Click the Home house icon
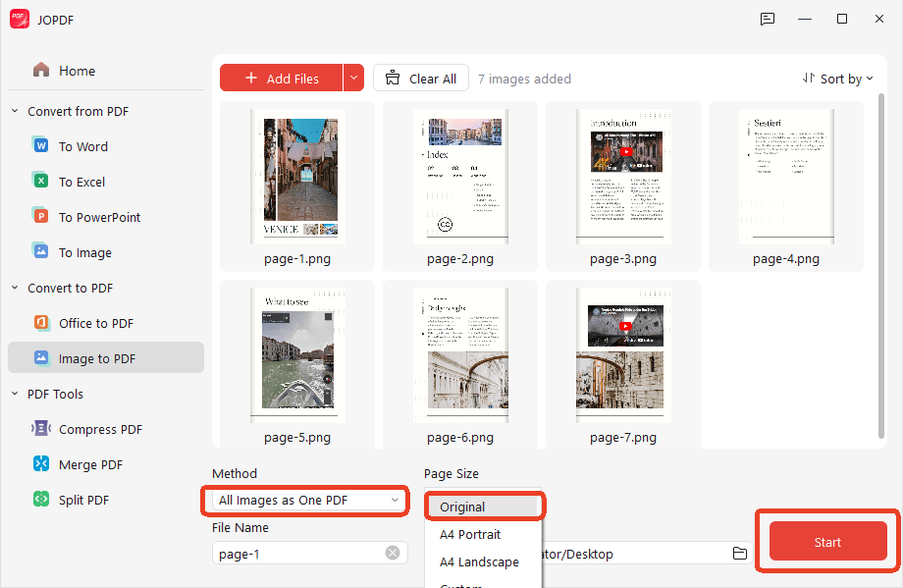The width and height of the screenshot is (903, 588). pyautogui.click(x=41, y=71)
